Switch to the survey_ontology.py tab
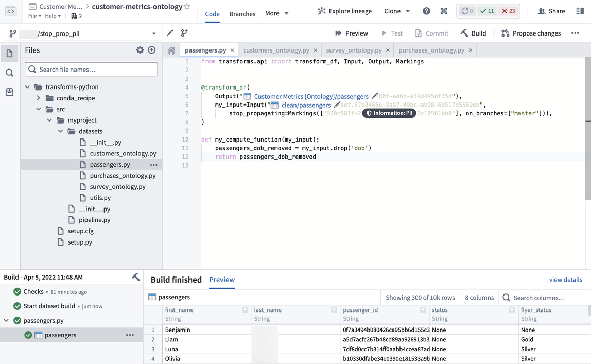591x364 pixels. click(x=354, y=50)
